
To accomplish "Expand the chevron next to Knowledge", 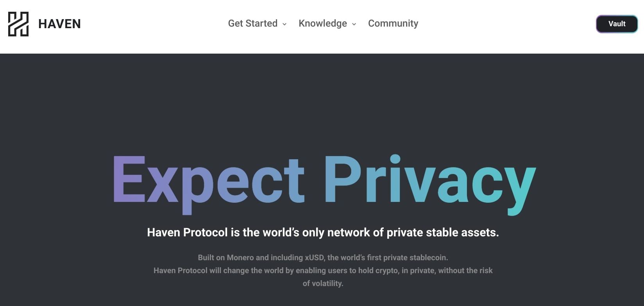I will point(354,24).
